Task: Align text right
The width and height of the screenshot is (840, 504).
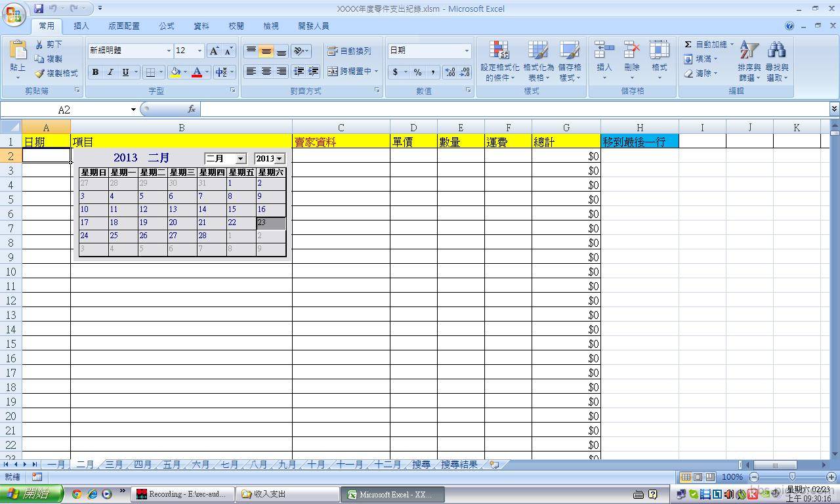Action: [281, 71]
